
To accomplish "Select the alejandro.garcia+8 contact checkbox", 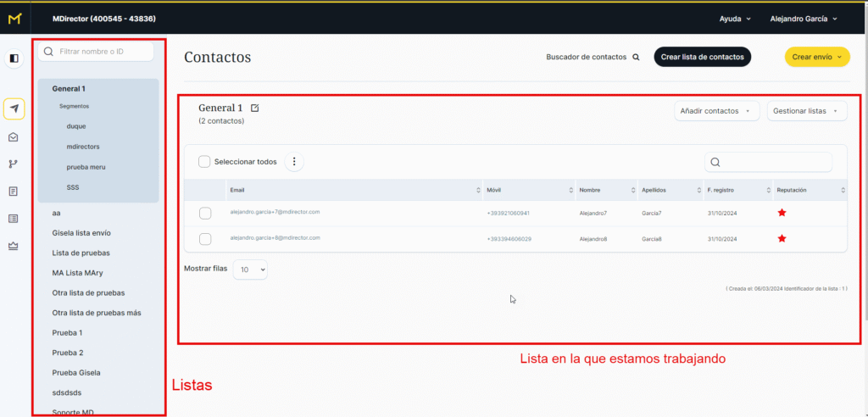I will tap(205, 239).
